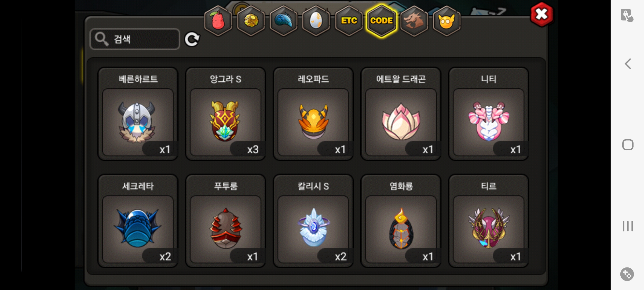Open the brown dragon head category
Screen dimensions: 644x290
(x=414, y=21)
